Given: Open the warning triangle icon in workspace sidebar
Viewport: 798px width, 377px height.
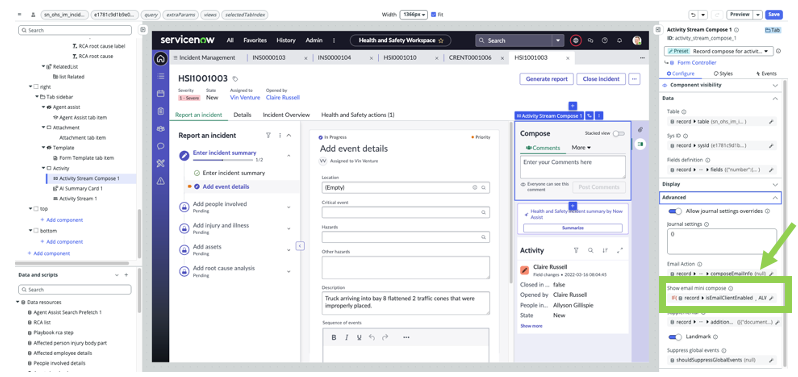Looking at the screenshot, I should click(x=161, y=181).
